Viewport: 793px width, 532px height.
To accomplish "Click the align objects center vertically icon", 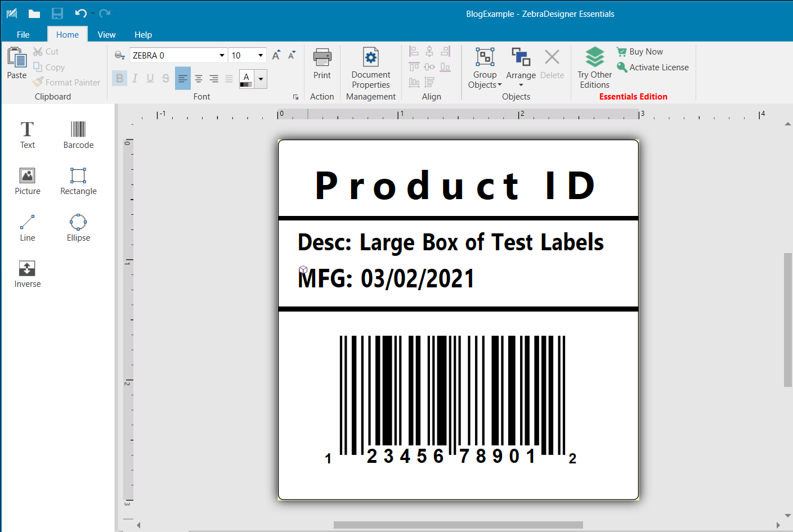I will point(429,67).
